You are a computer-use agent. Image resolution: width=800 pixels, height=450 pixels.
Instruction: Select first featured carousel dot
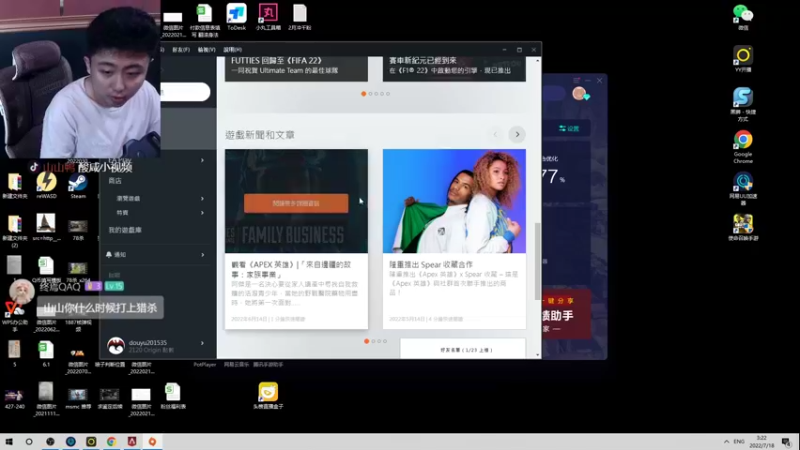pyautogui.click(x=363, y=94)
